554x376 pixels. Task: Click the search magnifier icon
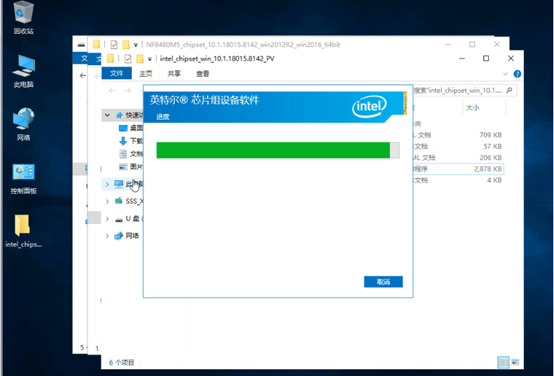pos(509,90)
